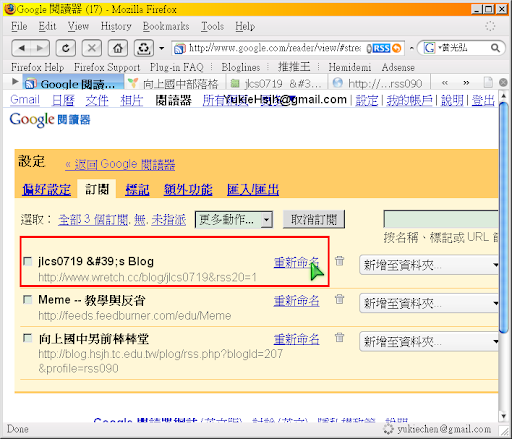Open the History menu
The height and width of the screenshot is (439, 512).
tap(116, 26)
